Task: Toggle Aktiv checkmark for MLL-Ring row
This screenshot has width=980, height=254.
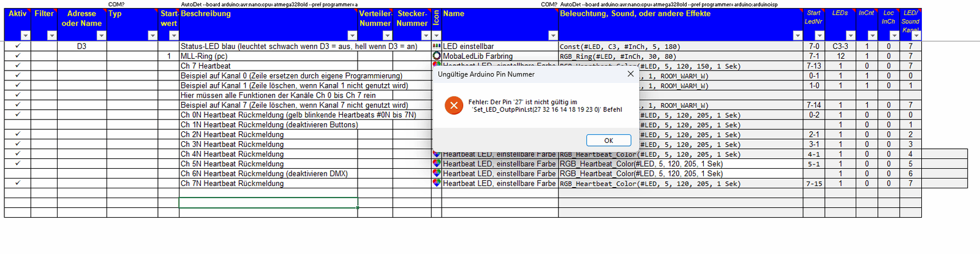Action: pos(17,56)
